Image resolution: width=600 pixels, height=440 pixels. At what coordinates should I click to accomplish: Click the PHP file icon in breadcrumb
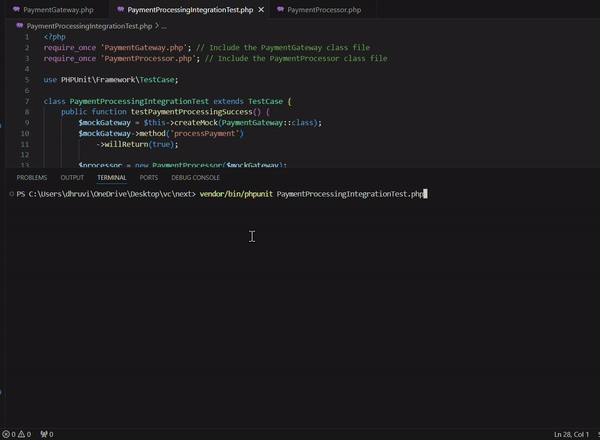(x=21, y=25)
